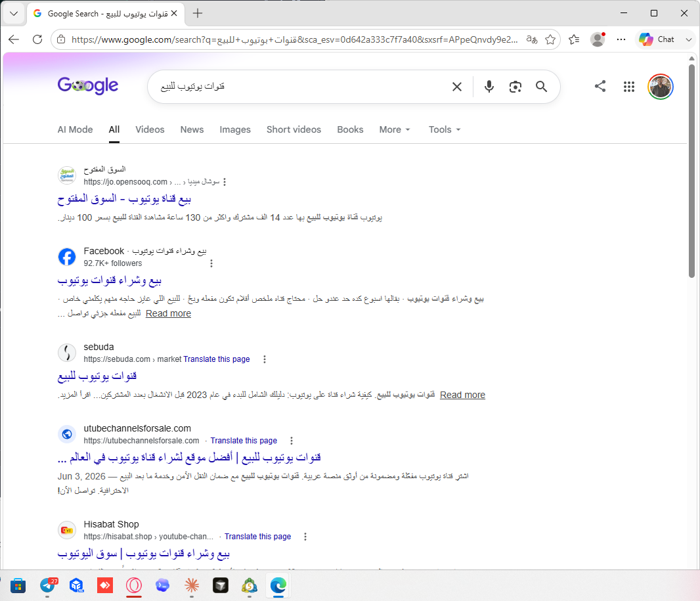This screenshot has width=700, height=601.
Task: Click the Google logo
Action: click(x=88, y=85)
